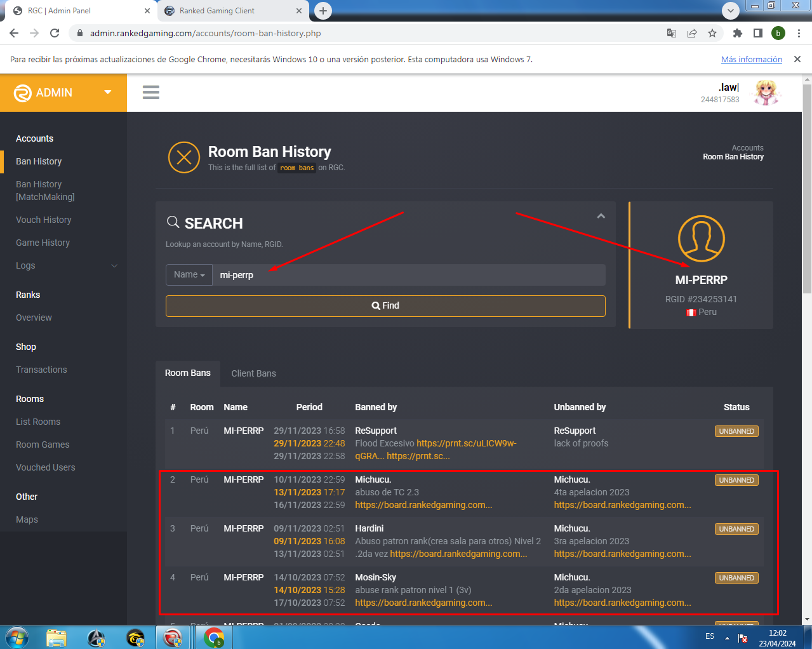
Task: Open the board link under abuso de TC 2.3
Action: click(x=423, y=505)
